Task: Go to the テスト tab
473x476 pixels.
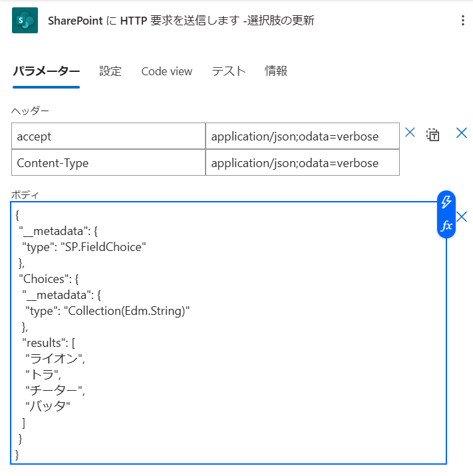Action: coord(228,71)
